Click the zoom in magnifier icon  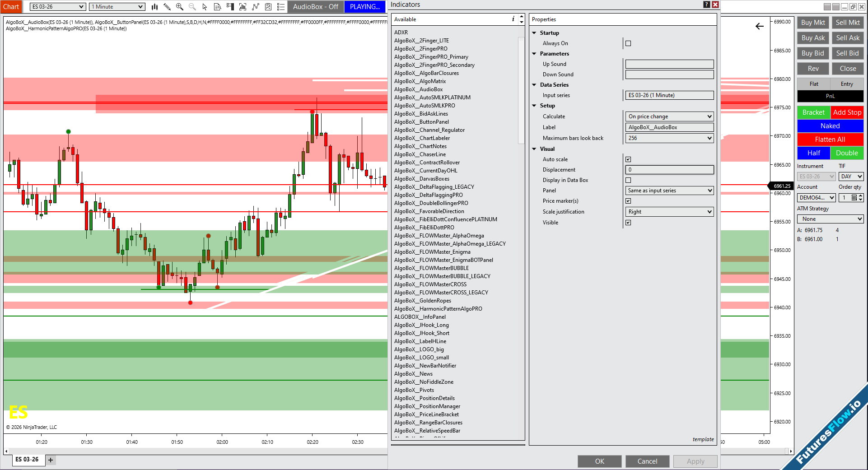180,7
